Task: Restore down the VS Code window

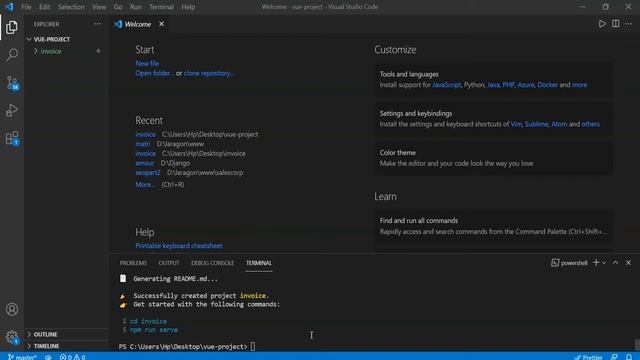Action: pos(606,7)
